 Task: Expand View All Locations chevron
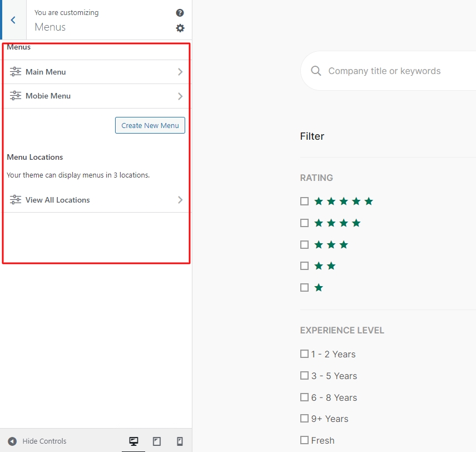click(x=180, y=200)
